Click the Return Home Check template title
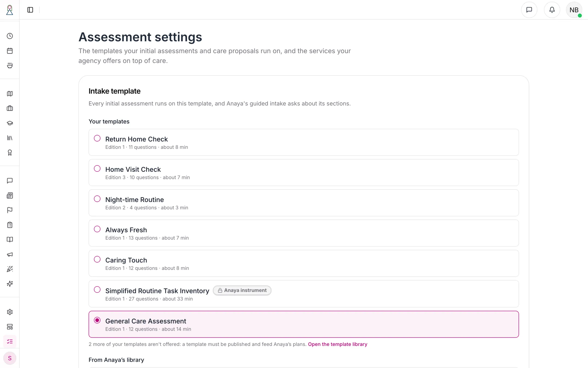 tap(136, 139)
